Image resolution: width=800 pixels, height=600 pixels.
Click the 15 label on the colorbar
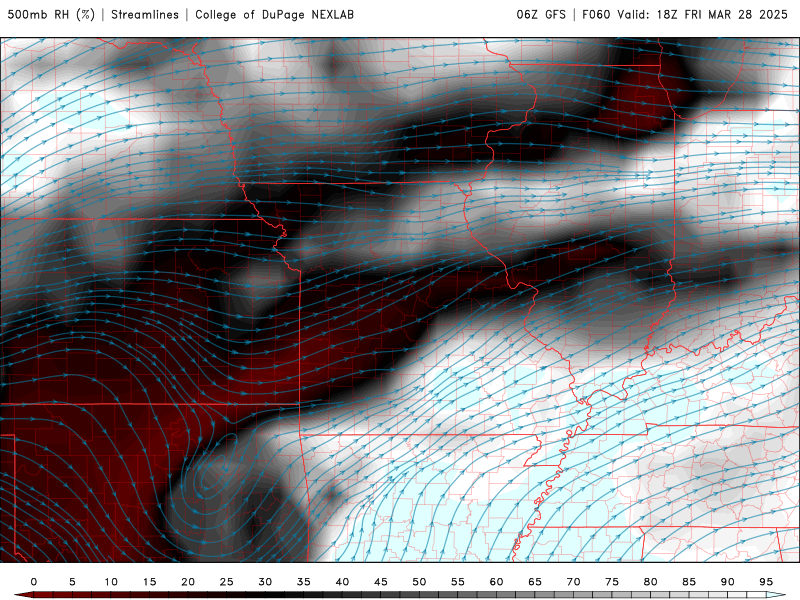[x=149, y=582]
